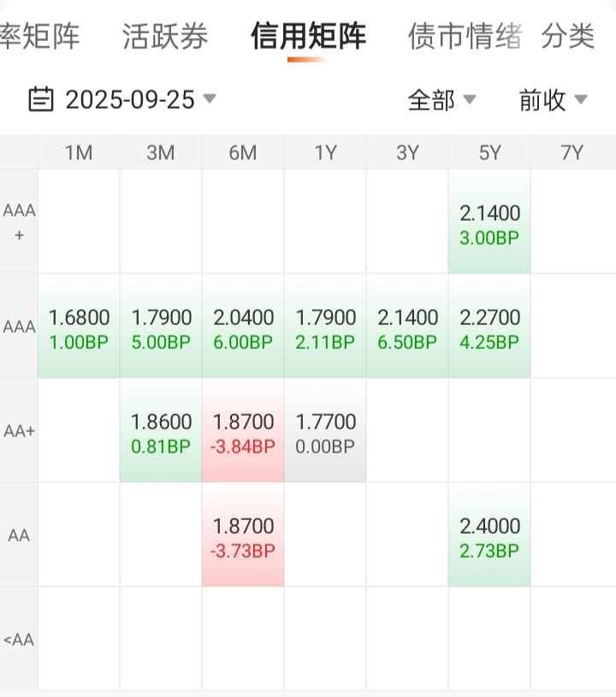
Task: Click the 7Y column header
Action: point(572,153)
